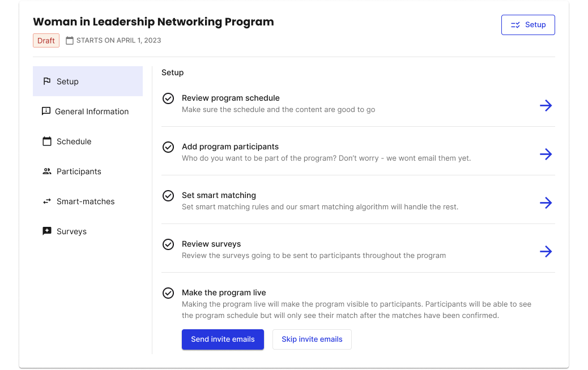
Task: Click the Schedule calendar icon in sidebar
Action: point(47,141)
